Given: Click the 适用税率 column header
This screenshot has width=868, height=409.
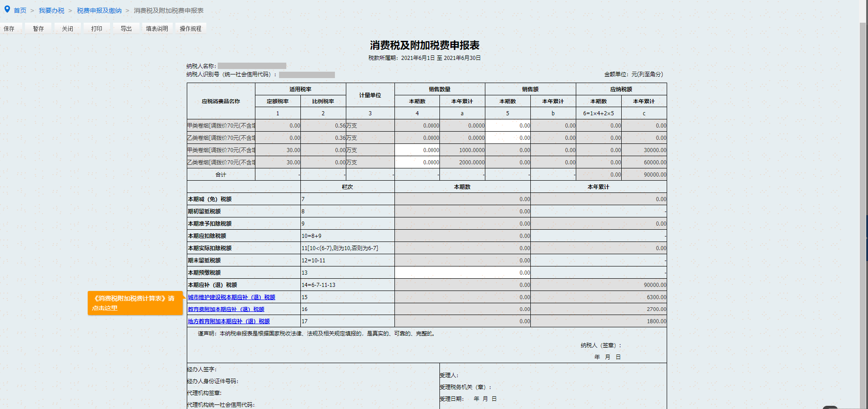Looking at the screenshot, I should 300,89.
